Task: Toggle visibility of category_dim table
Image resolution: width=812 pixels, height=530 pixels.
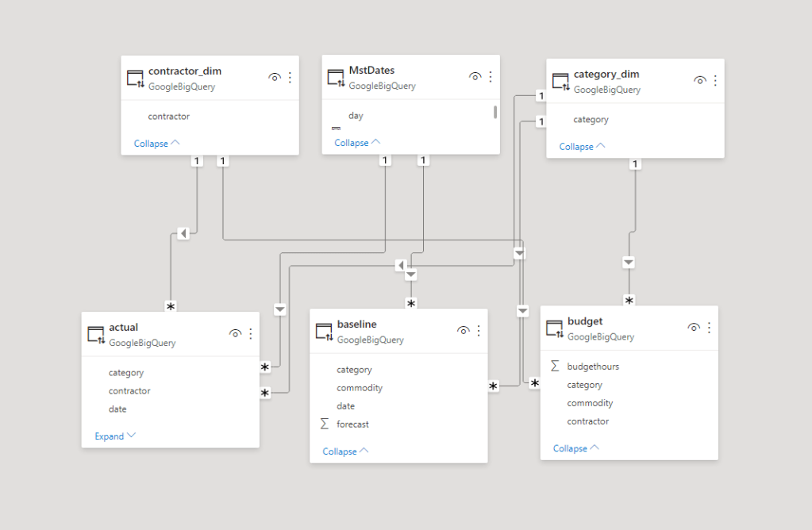Action: click(x=699, y=80)
